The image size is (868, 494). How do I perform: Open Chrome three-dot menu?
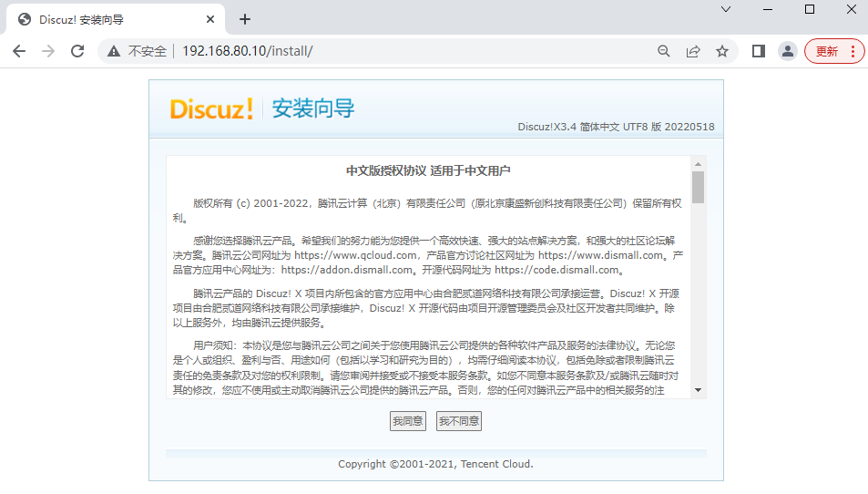[853, 52]
